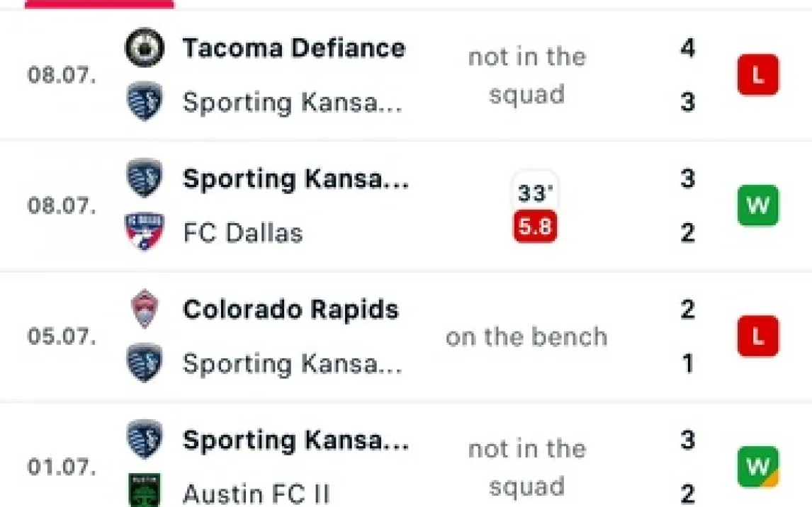Click the 'on the bench' status text
Image resolution: width=812 pixels, height=507 pixels.
tap(526, 337)
